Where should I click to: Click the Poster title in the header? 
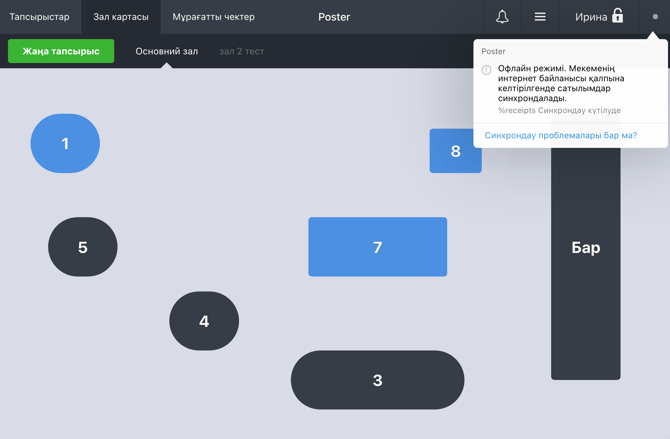pyautogui.click(x=334, y=17)
